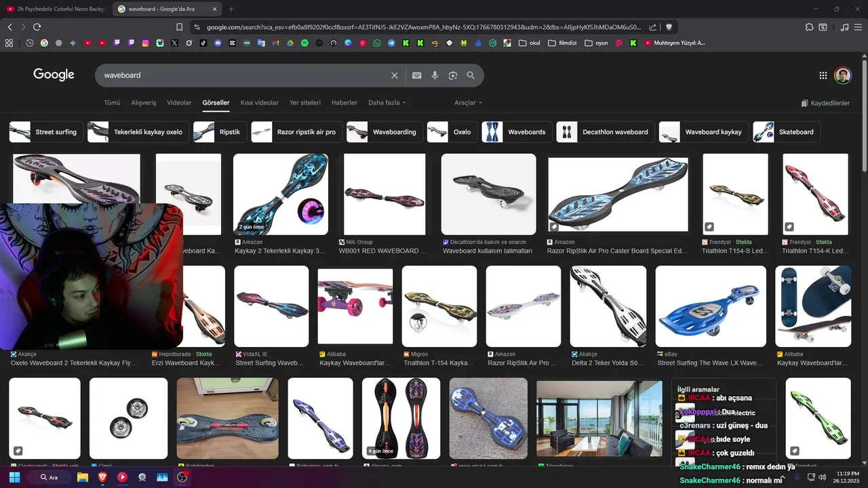Open the extensions puzzle icon

[x=809, y=27]
